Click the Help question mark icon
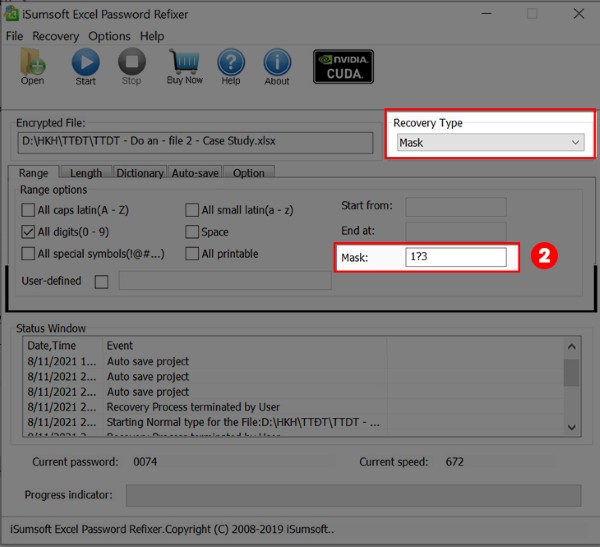Screen dimensions: 600x547 pyautogui.click(x=231, y=65)
